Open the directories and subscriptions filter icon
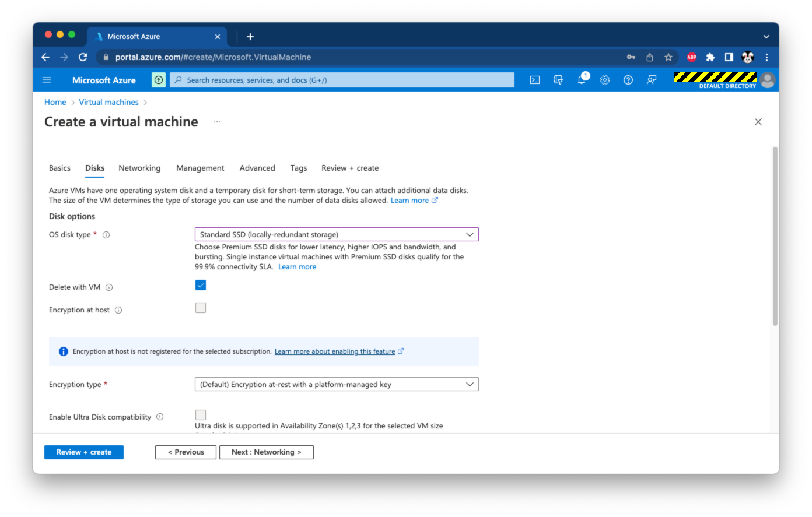812x517 pixels. 558,80
